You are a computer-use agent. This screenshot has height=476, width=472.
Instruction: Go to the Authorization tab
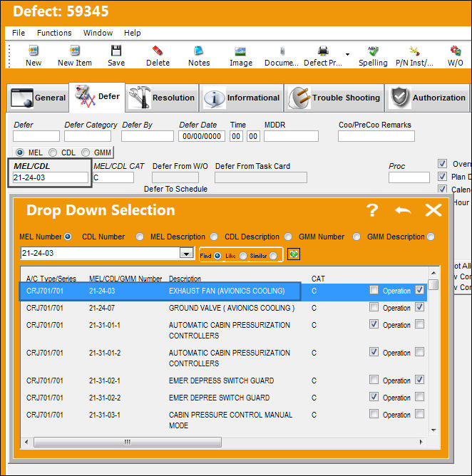428,98
